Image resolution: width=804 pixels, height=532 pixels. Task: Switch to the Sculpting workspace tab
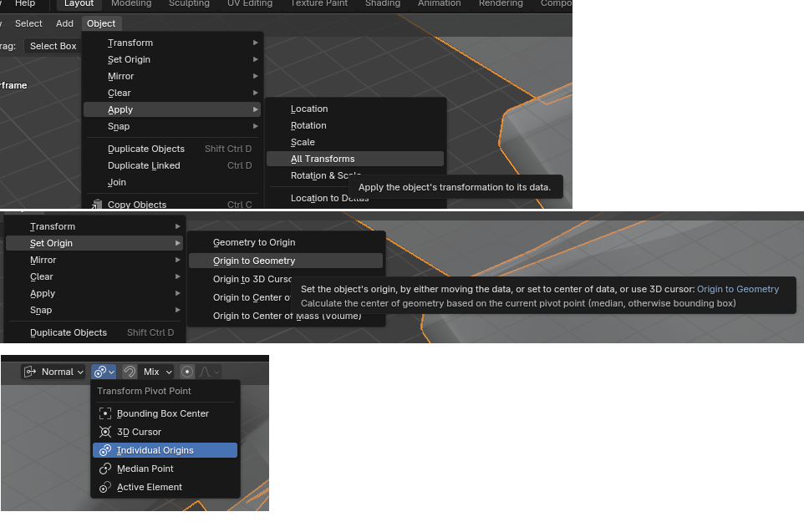pyautogui.click(x=189, y=3)
